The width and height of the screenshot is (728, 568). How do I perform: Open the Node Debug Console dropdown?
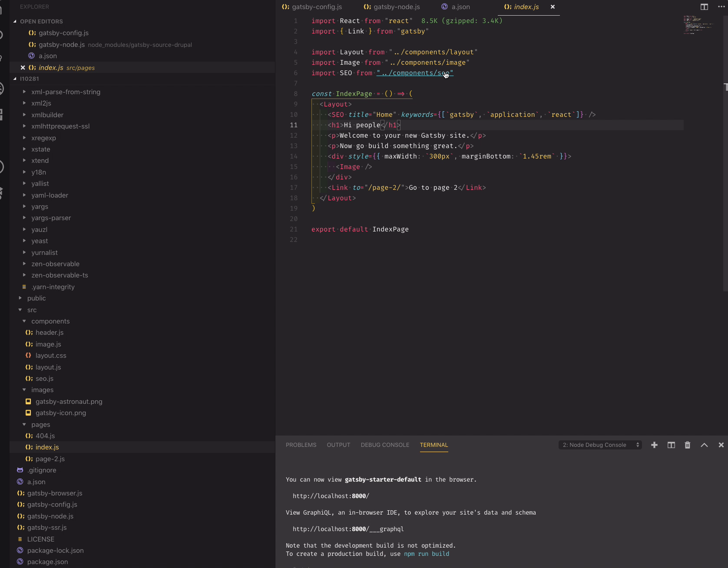[599, 445]
